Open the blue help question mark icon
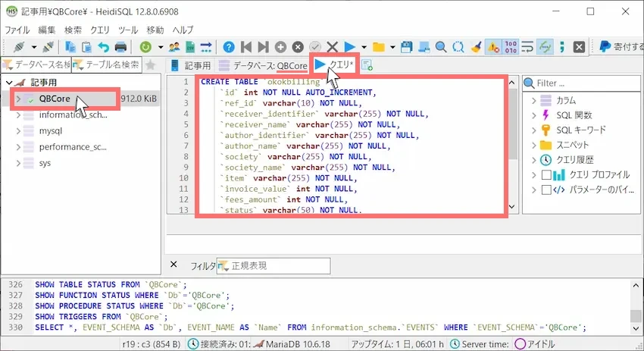This screenshot has height=351, width=644. pos(229,47)
